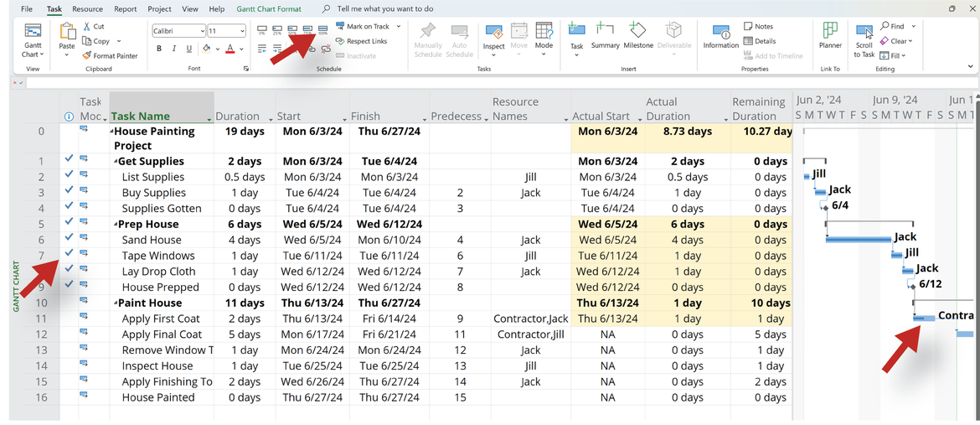Select row header 12
Viewport: 980px width, 425px height.
(41, 334)
